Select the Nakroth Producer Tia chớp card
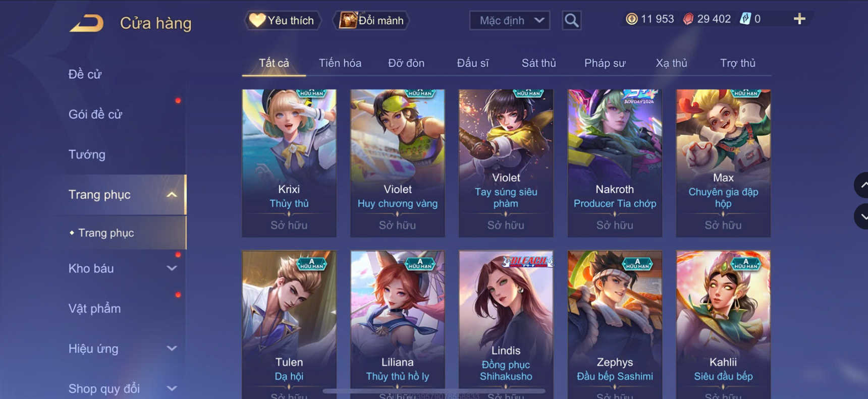Screen dimensions: 868x399 (615, 163)
